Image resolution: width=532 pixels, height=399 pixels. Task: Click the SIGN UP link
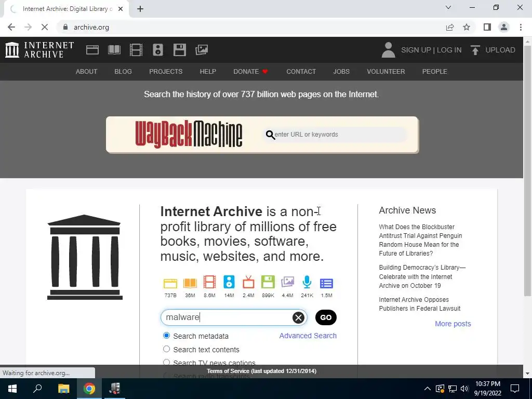point(416,50)
